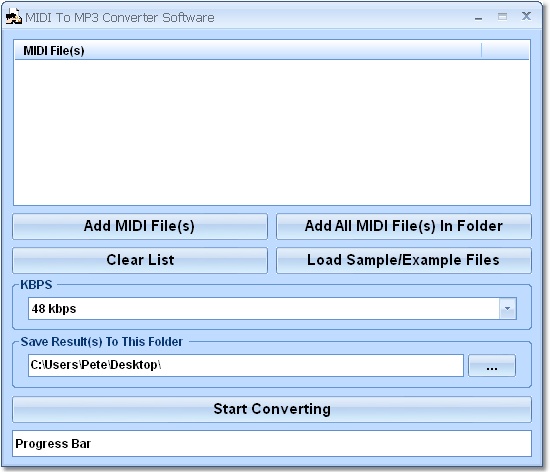Click the MIDI File(s) column header
Viewport: 550px width, 474px height.
point(248,51)
